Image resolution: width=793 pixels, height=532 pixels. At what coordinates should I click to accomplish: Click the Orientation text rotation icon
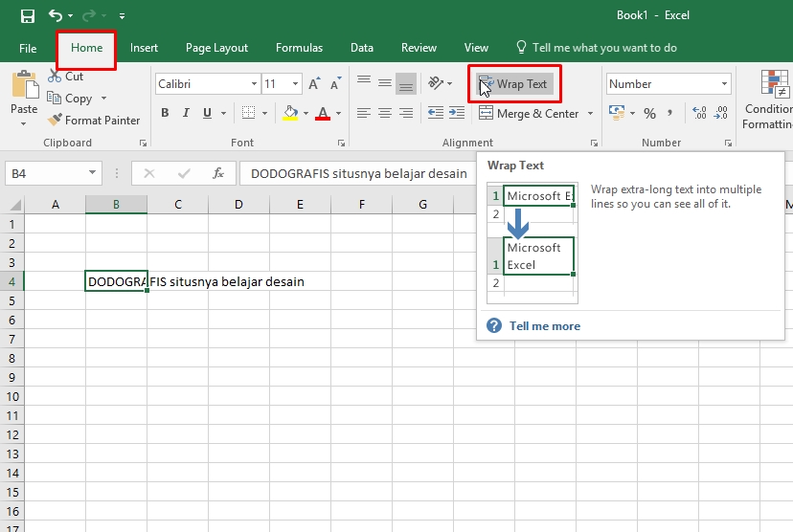click(x=436, y=83)
